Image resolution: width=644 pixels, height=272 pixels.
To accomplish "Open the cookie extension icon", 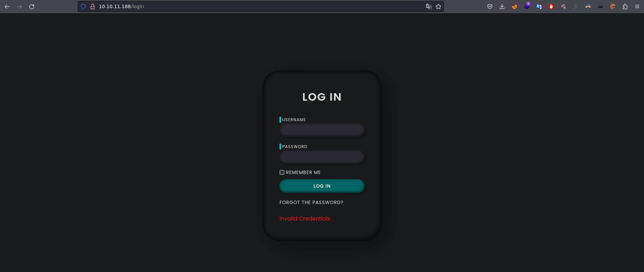I will 613,6.
